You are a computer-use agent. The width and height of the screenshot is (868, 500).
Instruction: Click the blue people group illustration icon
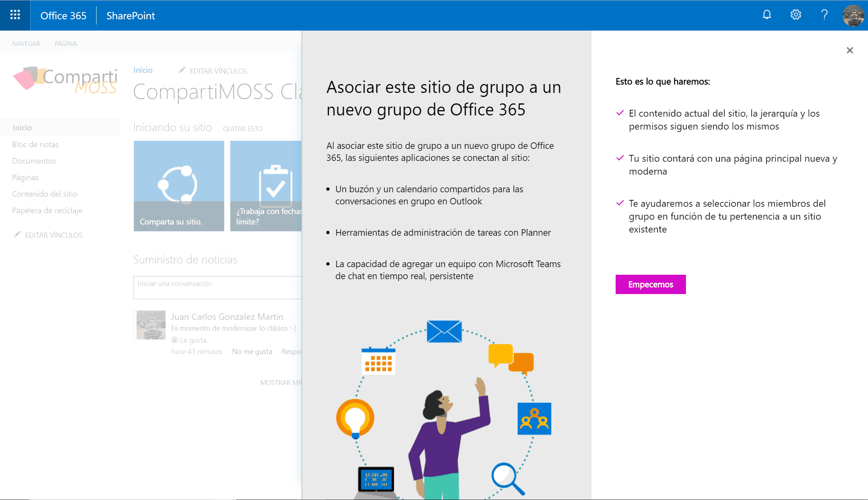[534, 418]
